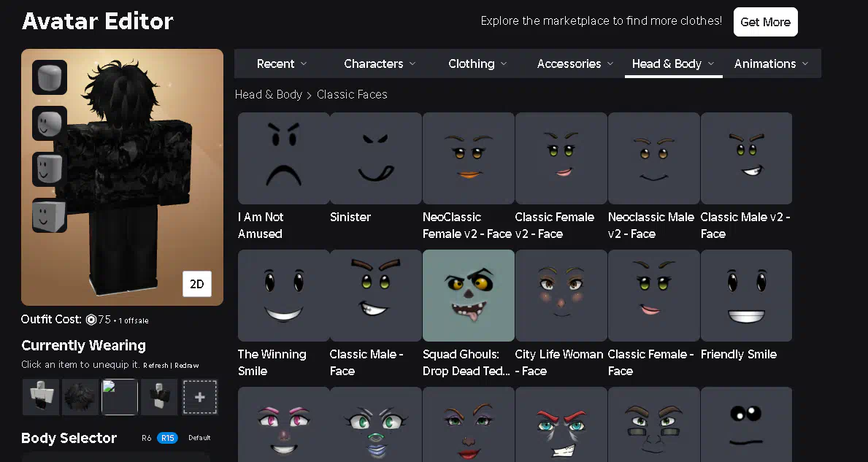Choose the face with two round black eyes
The height and width of the screenshot is (462, 868).
point(747,424)
